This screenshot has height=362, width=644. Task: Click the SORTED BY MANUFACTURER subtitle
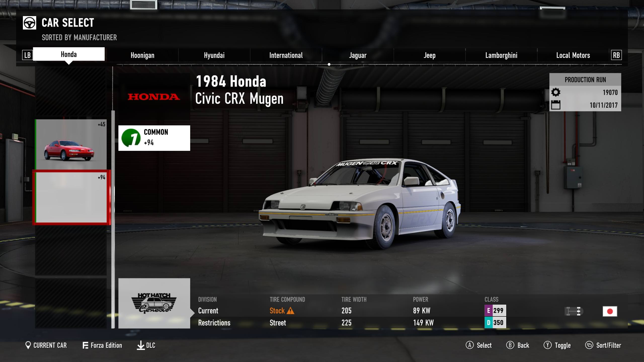coord(79,37)
